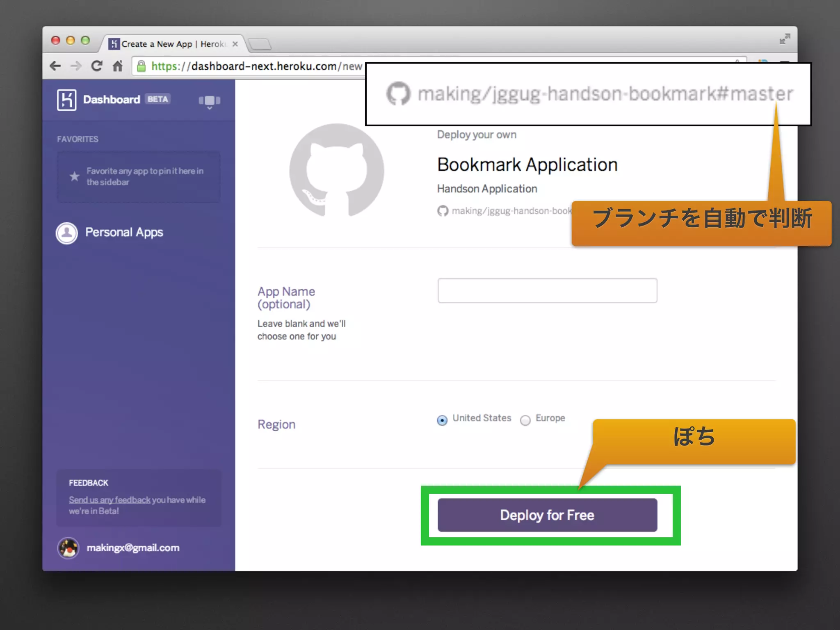The height and width of the screenshot is (630, 840).
Task: Click the large GitHub Octocat logo
Action: click(336, 170)
